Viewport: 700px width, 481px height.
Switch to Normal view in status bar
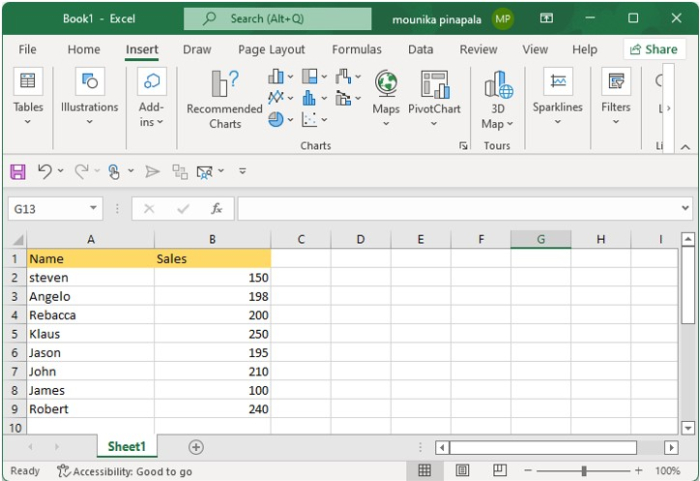tap(424, 471)
